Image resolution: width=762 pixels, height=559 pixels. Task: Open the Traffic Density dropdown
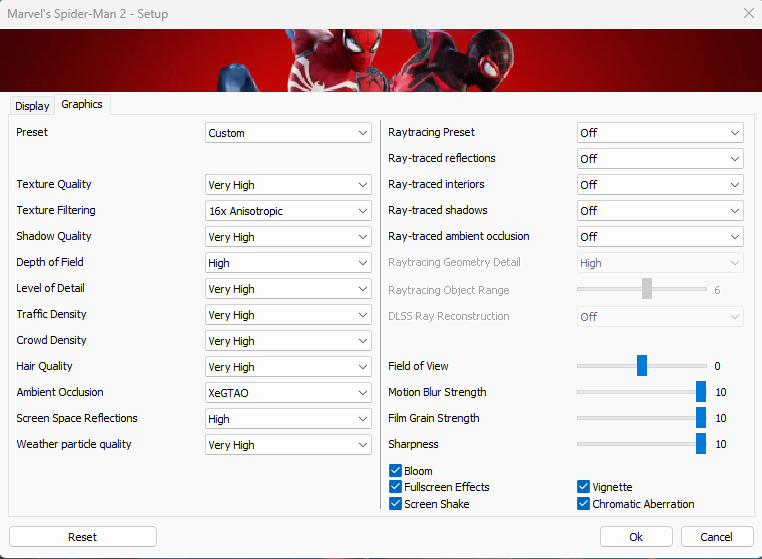pyautogui.click(x=288, y=315)
